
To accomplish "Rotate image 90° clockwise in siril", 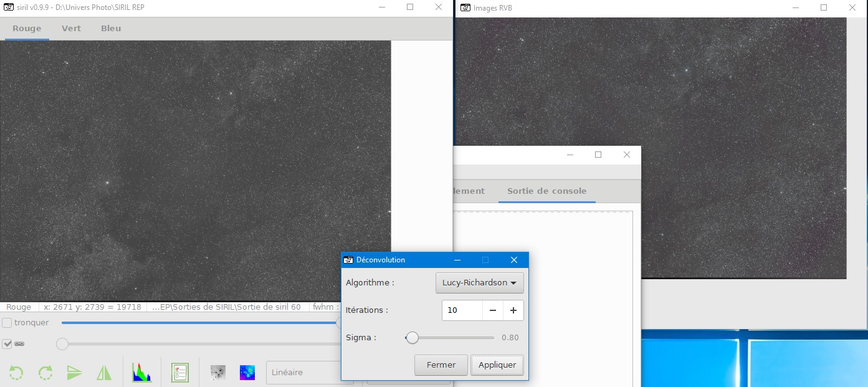I will (45, 373).
